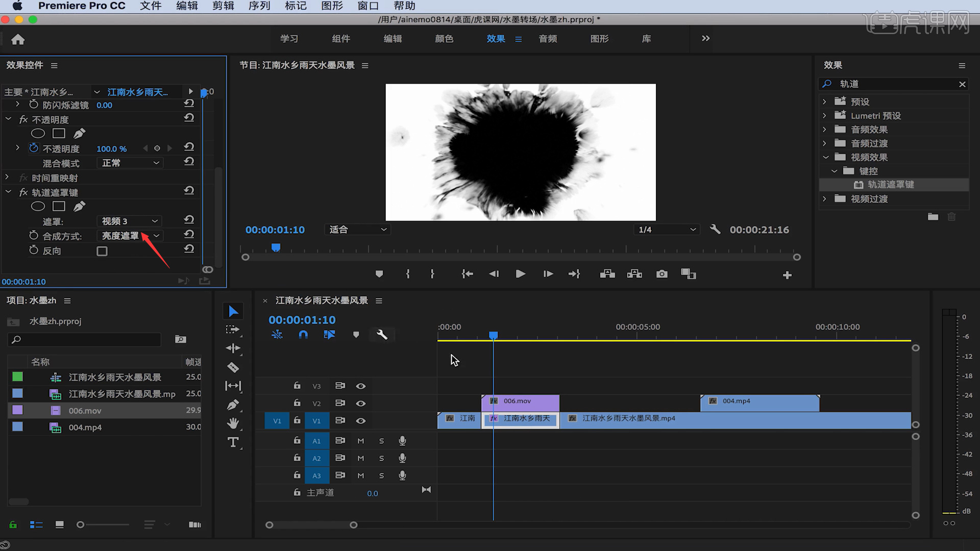This screenshot has width=980, height=551.
Task: Select the Pen tool in toolbar
Action: coord(233,405)
